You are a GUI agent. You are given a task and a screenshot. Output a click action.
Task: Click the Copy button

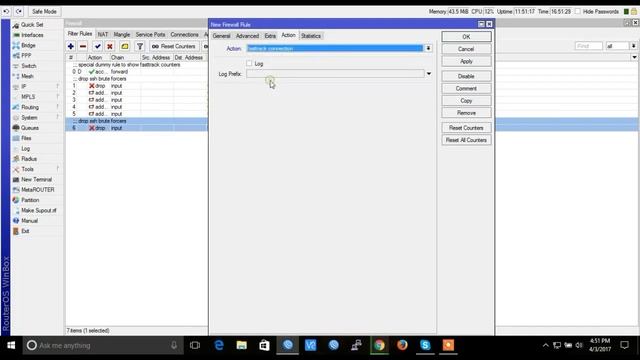pyautogui.click(x=466, y=101)
